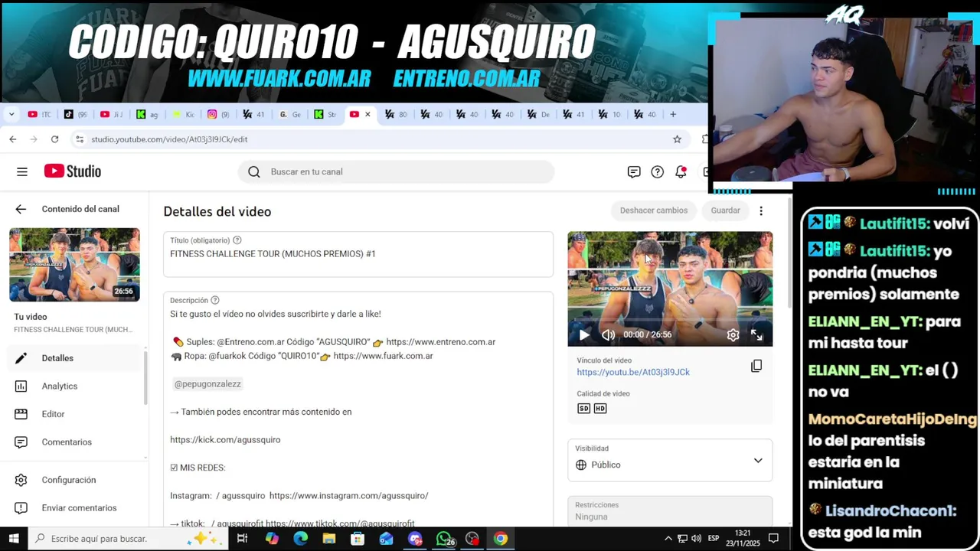Select Analytics in the left sidebar
980x551 pixels.
click(x=73, y=386)
